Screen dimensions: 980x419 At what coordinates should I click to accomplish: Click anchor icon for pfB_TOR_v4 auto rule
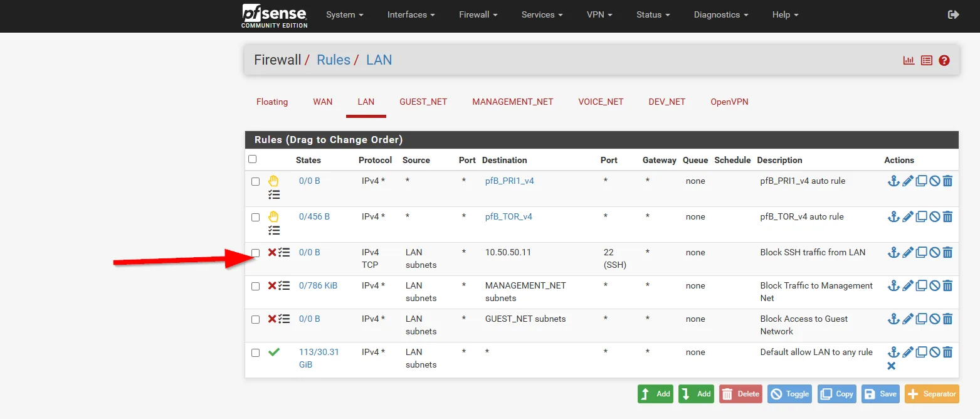tap(894, 217)
